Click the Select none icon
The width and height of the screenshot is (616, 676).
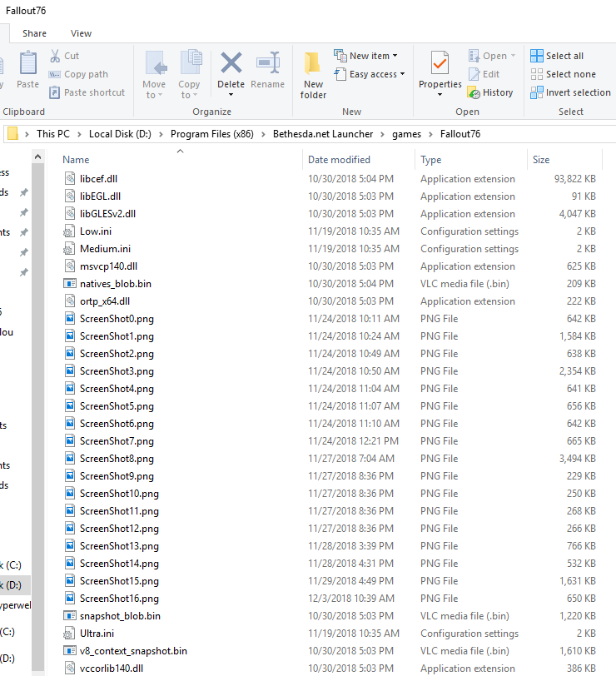tap(537, 74)
